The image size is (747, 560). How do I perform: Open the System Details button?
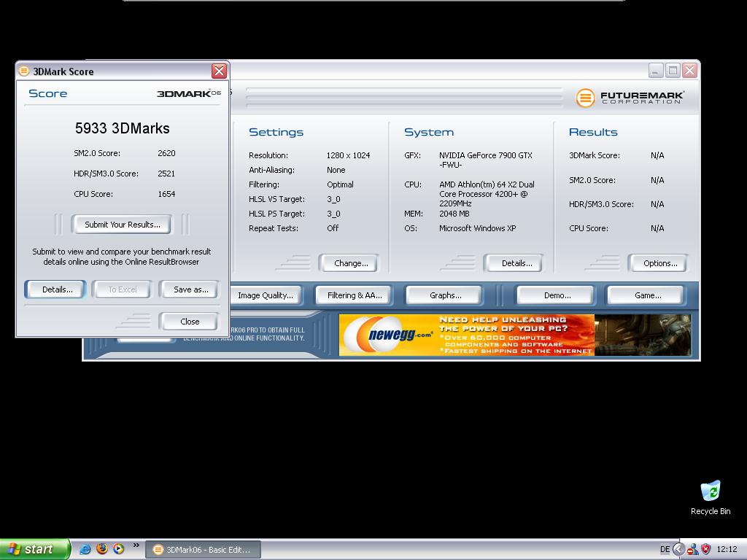tap(514, 262)
